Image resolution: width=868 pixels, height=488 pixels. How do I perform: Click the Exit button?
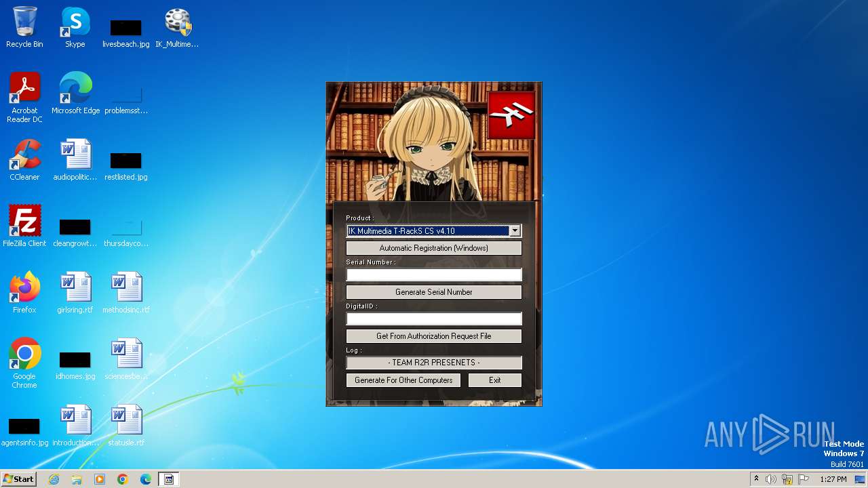point(495,380)
